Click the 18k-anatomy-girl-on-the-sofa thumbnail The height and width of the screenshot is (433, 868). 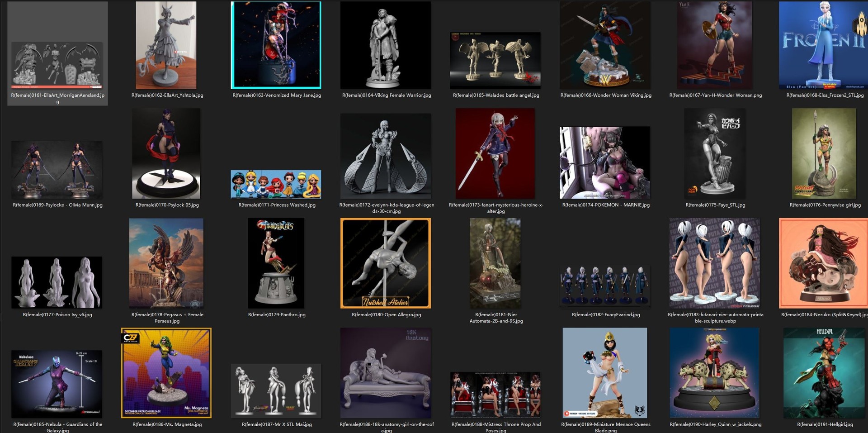[386, 373]
